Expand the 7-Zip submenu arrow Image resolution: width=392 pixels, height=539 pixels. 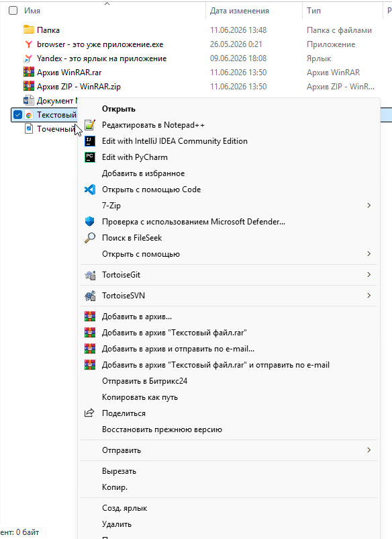point(369,206)
